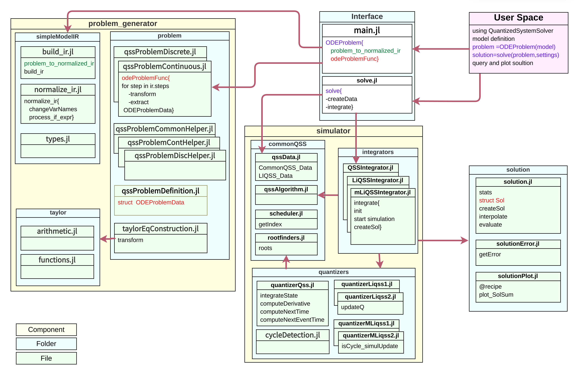Click the quantizerMLiqss1.jl title
The width and height of the screenshot is (588, 370).
(x=366, y=323)
